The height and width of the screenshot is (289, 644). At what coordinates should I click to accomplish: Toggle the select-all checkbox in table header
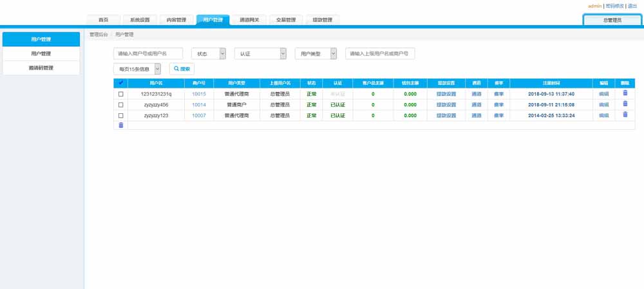(120, 83)
